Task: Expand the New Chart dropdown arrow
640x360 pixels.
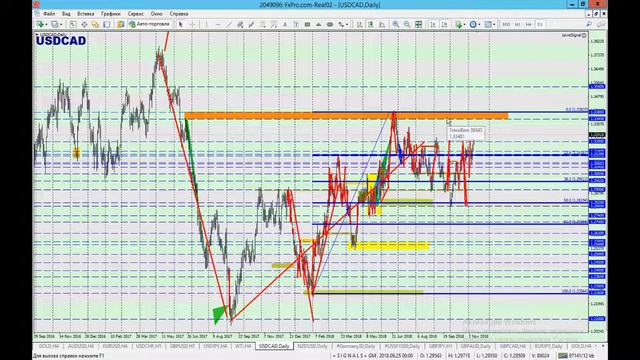Action: [46, 25]
